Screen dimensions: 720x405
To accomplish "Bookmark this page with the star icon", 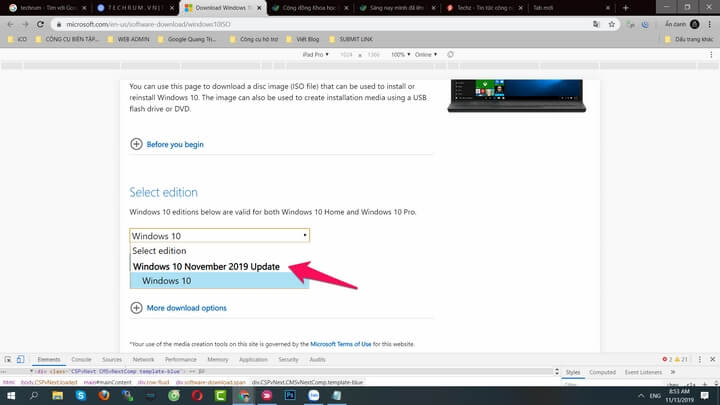I will tap(612, 24).
